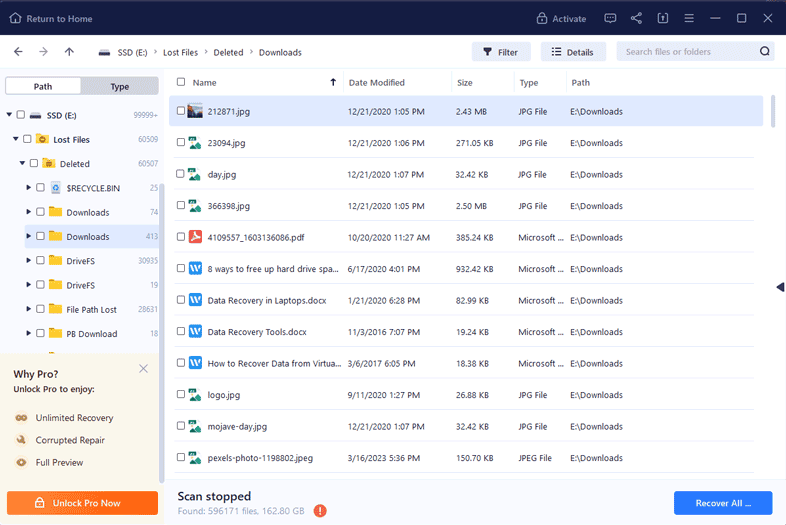The width and height of the screenshot is (786, 525).
Task: Close the Why Pro panel
Action: [x=143, y=369]
